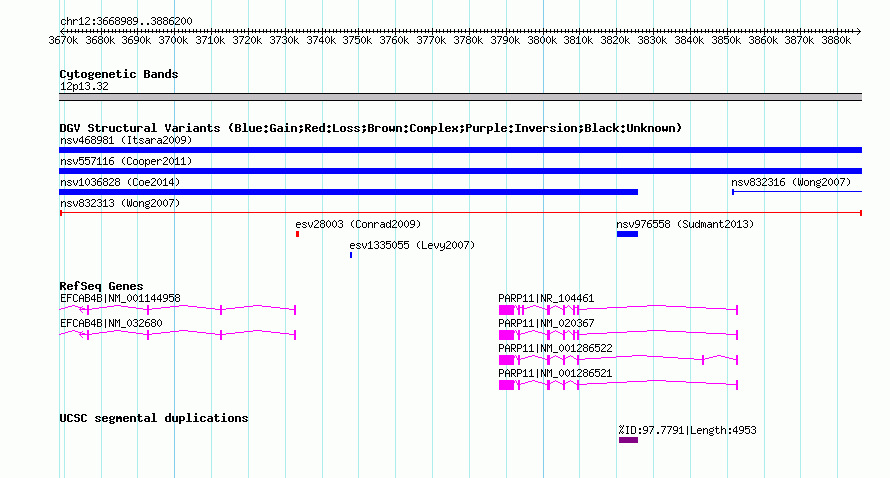The height and width of the screenshot is (478, 890).
Task: Click the nsv1036828 (Coe2014) label
Action: 120,182
